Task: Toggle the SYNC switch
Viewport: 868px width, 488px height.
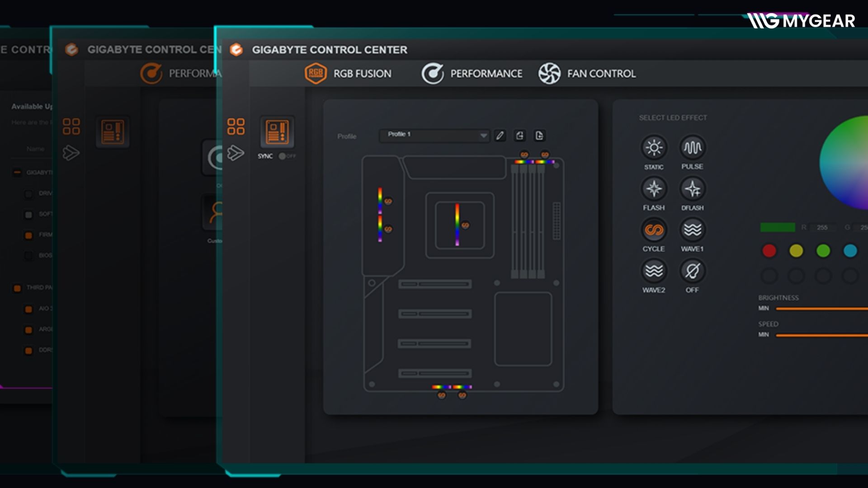Action: click(x=284, y=156)
